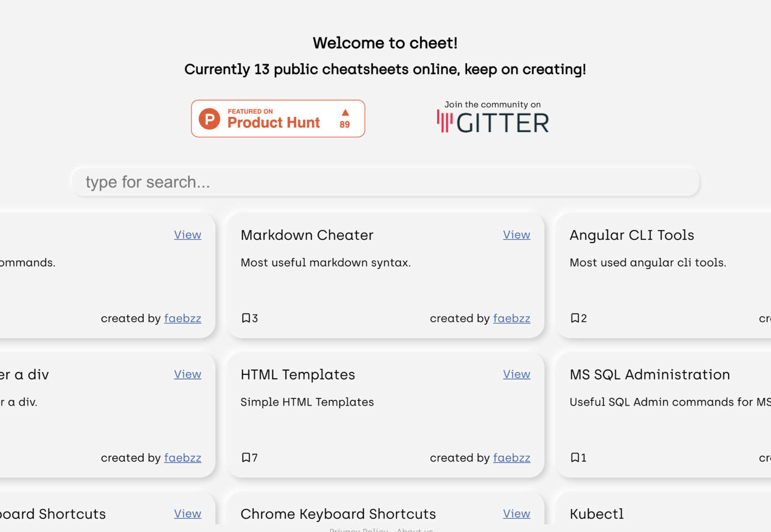This screenshot has width=771, height=532.
Task: Open faebzz author link on Markdown Cheater
Action: 512,318
